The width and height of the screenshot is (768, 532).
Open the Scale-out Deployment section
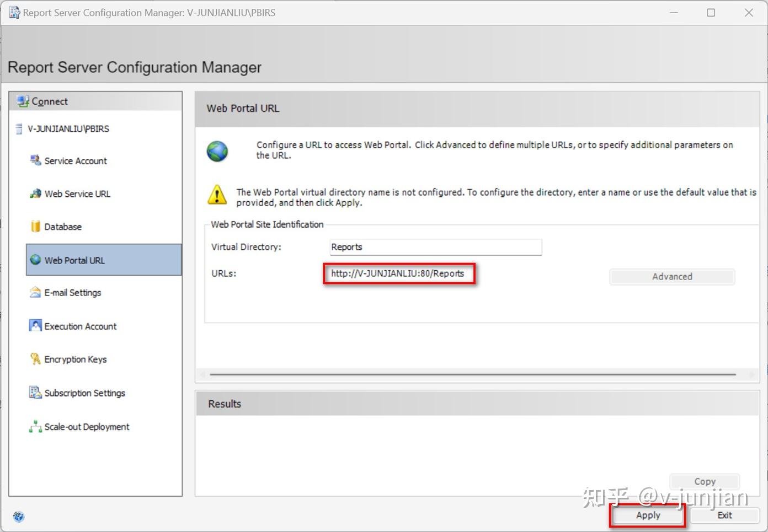(87, 426)
